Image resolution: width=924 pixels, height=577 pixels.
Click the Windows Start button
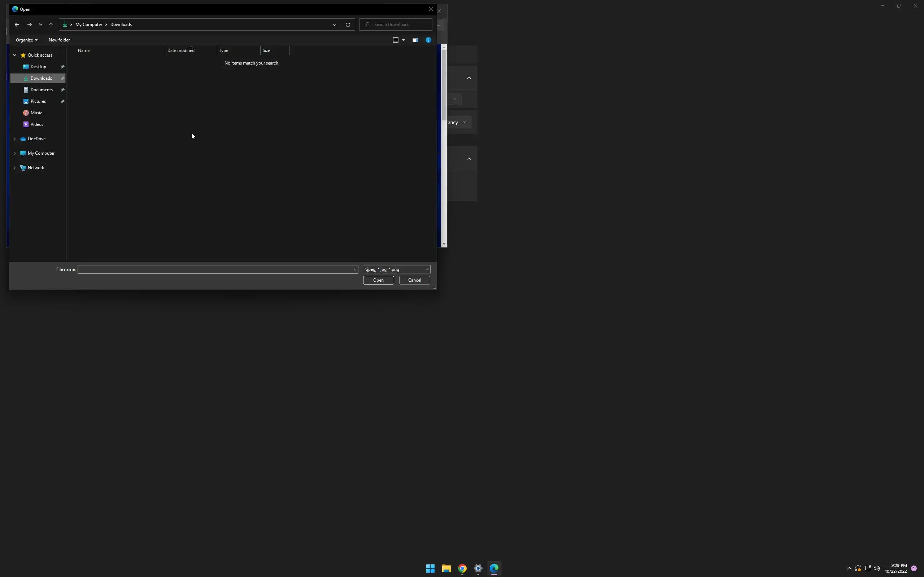point(430,568)
